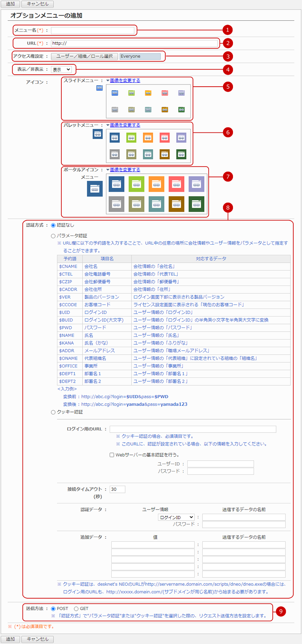Pick the gray slide menu icon
302x644 pixels.
pyautogui.click(x=115, y=110)
